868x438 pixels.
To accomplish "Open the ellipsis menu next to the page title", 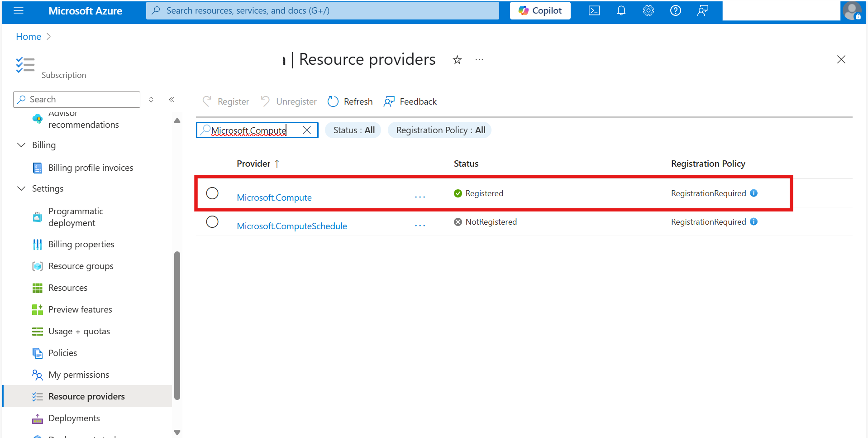I will [x=479, y=59].
